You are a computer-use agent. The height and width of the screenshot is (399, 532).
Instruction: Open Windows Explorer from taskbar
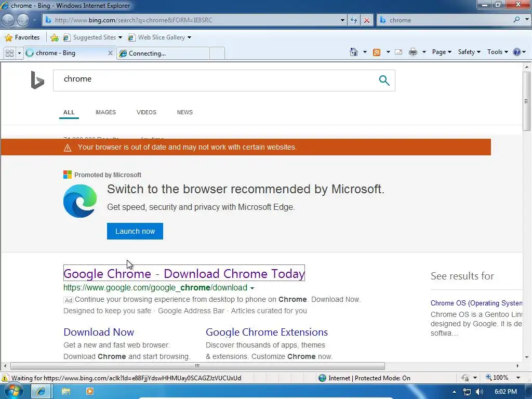pos(66,392)
